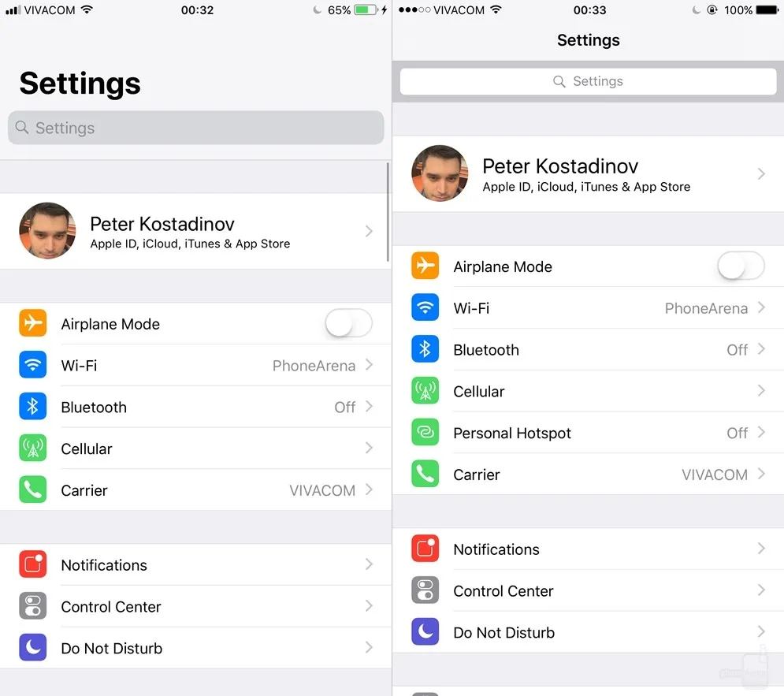Tap the Cellular antenna icon in right screen
This screenshot has width=784, height=696.
(x=425, y=390)
